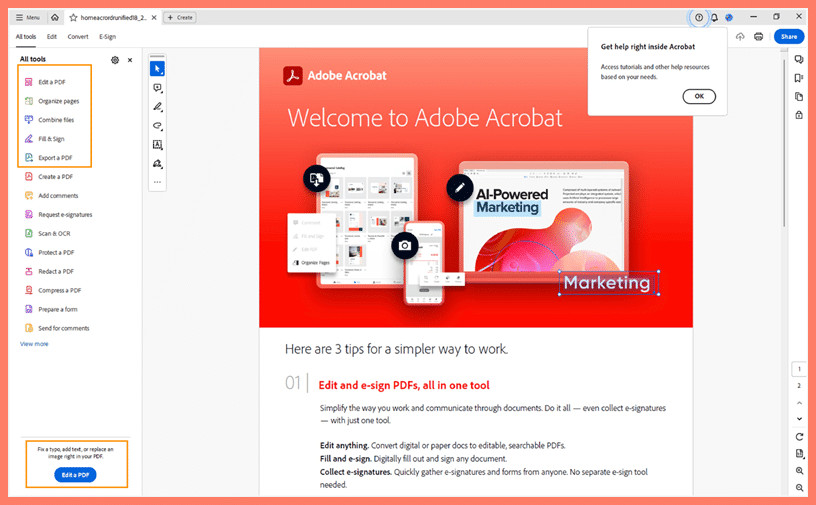Image resolution: width=816 pixels, height=505 pixels.
Task: Click the View more link
Action: 34,344
